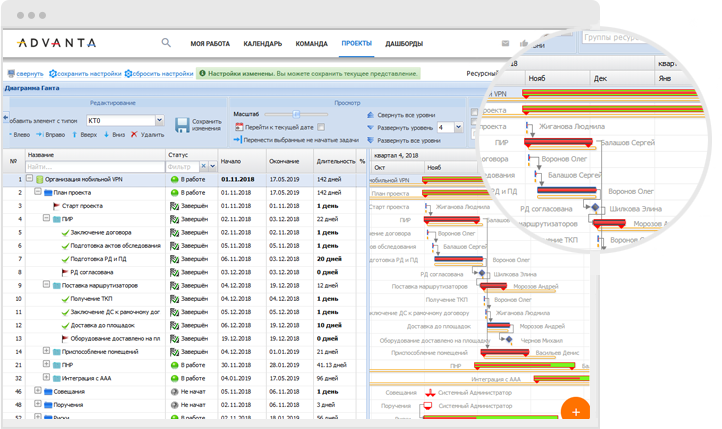
Task: Click the Развернуть уровень icon
Action: pos(371,128)
